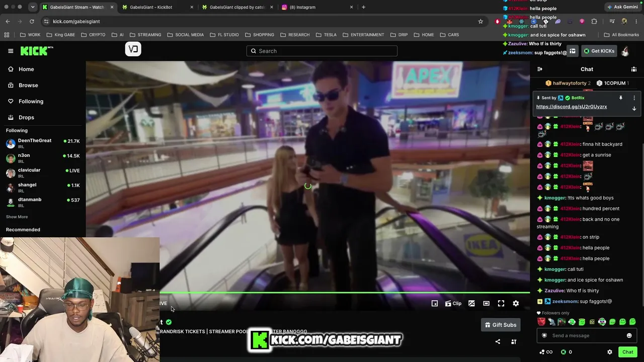This screenshot has height=362, width=644.
Task: Click the green Chat send button
Action: (627, 352)
